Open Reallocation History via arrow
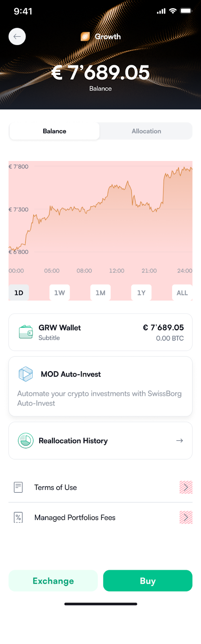 180,441
